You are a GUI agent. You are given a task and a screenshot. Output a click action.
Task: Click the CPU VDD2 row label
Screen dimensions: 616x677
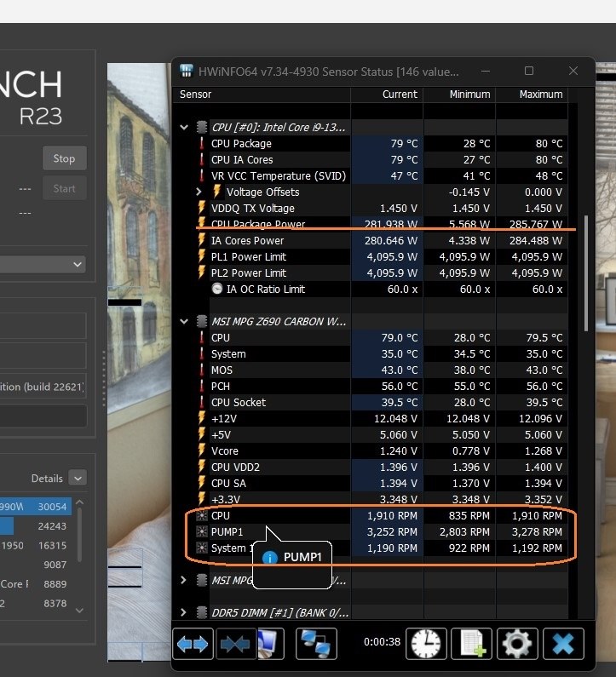click(235, 468)
